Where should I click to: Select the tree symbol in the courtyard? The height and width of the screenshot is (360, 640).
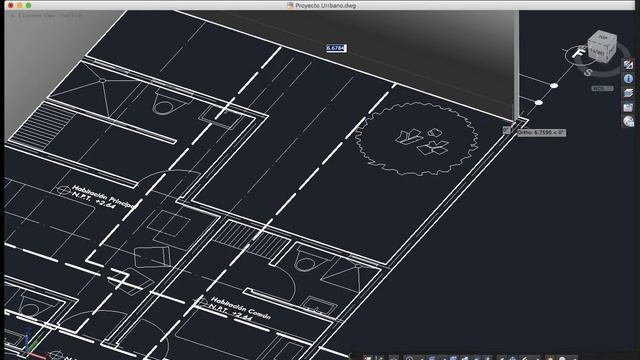[x=416, y=139]
